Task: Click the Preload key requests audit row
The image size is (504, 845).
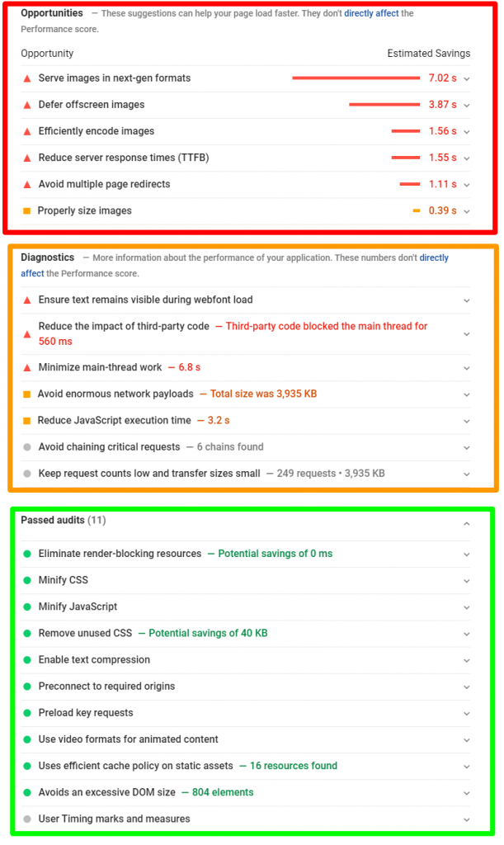Action: [x=246, y=713]
